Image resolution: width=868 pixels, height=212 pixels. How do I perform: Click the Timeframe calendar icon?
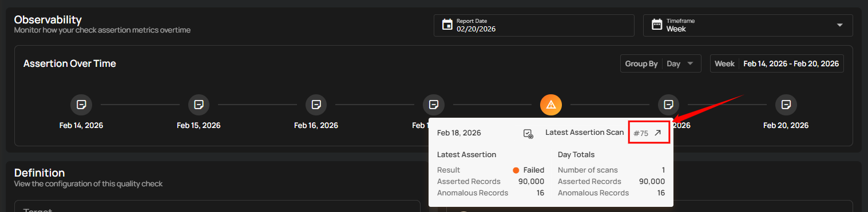click(x=657, y=25)
